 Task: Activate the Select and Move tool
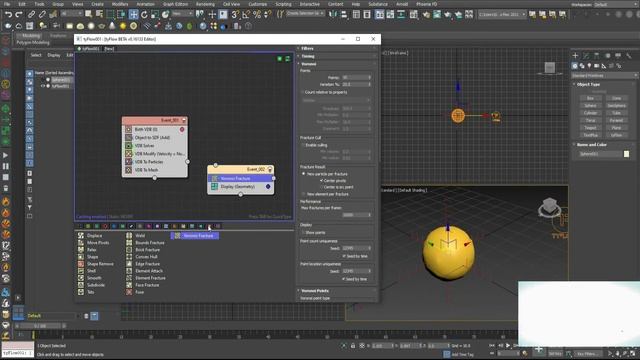point(133,14)
